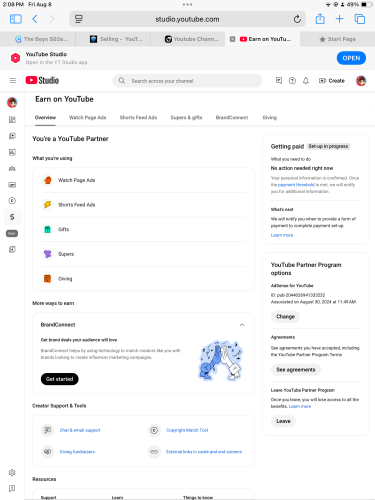Go back with Safari back arrow
Image resolution: width=375 pixels, height=500 pixels.
click(35, 19)
